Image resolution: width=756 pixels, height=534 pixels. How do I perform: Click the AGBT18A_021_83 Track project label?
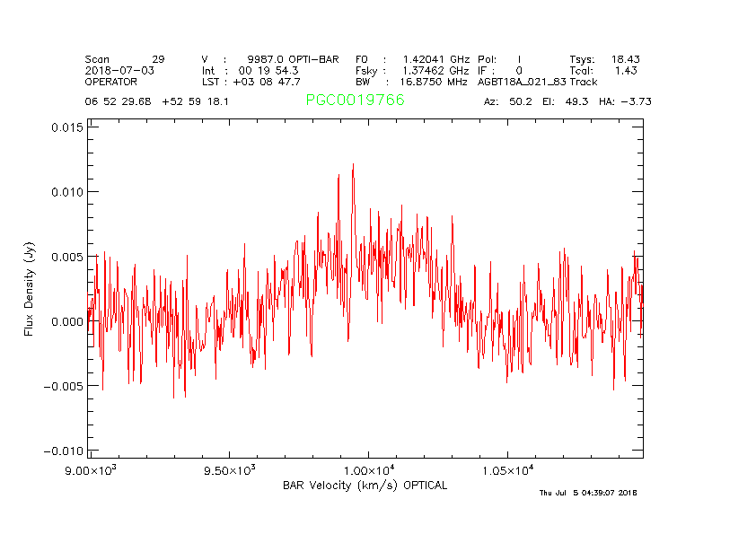click(537, 81)
